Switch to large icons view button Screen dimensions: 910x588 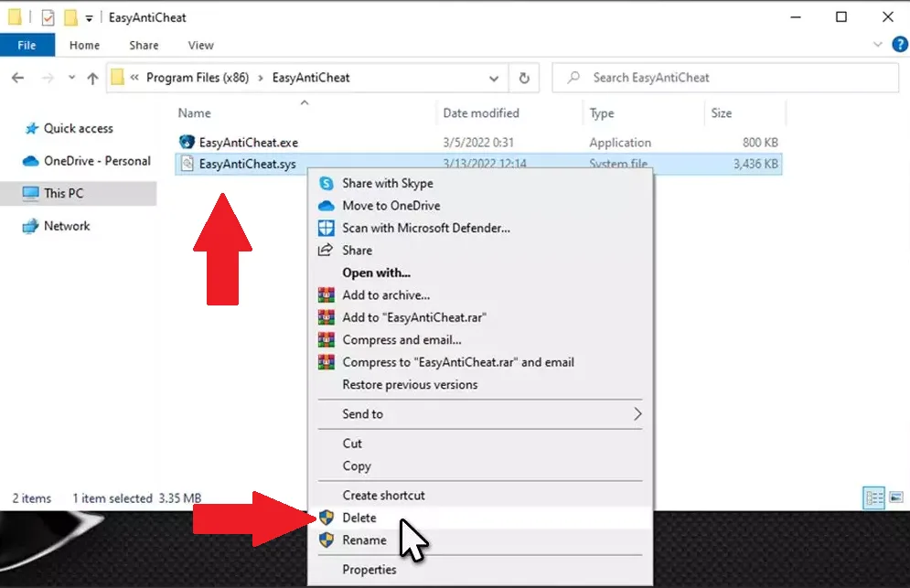point(895,497)
